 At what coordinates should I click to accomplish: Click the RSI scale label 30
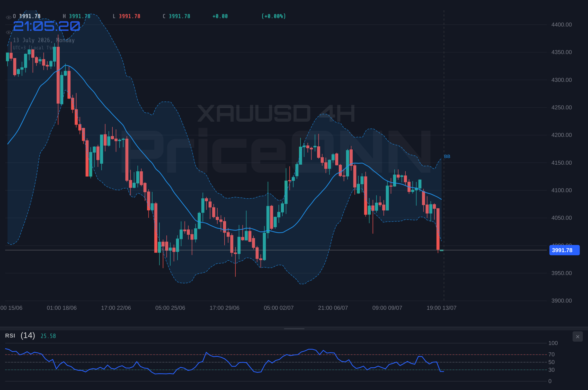click(551, 370)
